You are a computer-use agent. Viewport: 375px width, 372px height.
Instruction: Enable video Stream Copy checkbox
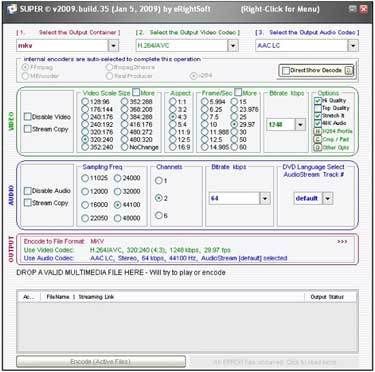coord(27,129)
